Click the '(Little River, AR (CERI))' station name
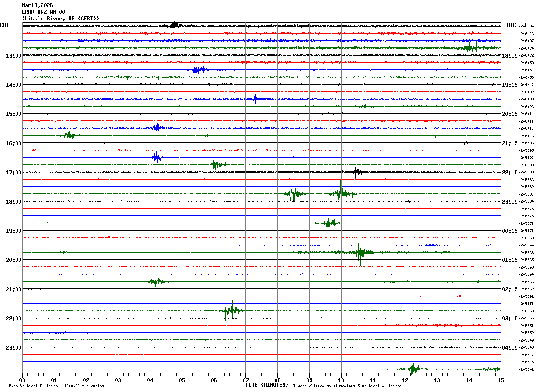 (x=61, y=19)
